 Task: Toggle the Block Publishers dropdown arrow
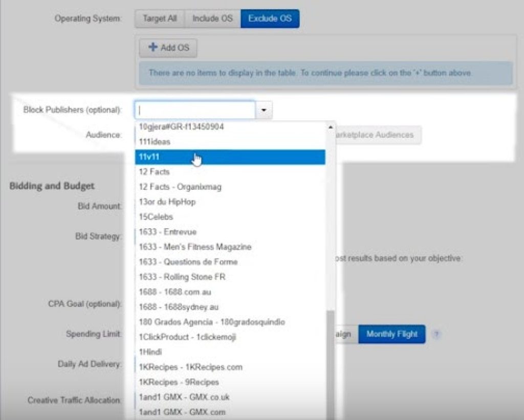[x=264, y=110]
